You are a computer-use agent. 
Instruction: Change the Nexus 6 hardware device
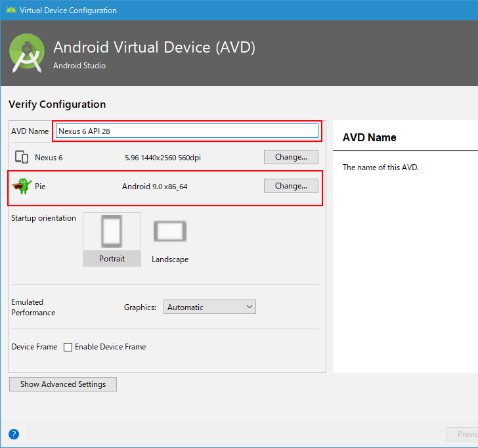click(291, 157)
